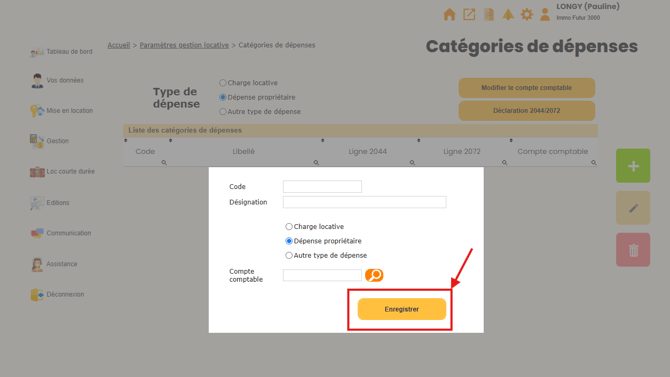
Task: Click the Enregistrer button
Action: 402,309
